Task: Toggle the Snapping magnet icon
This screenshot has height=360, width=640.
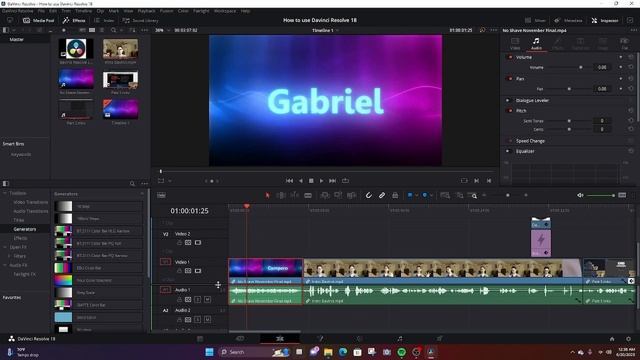Action: click(369, 196)
